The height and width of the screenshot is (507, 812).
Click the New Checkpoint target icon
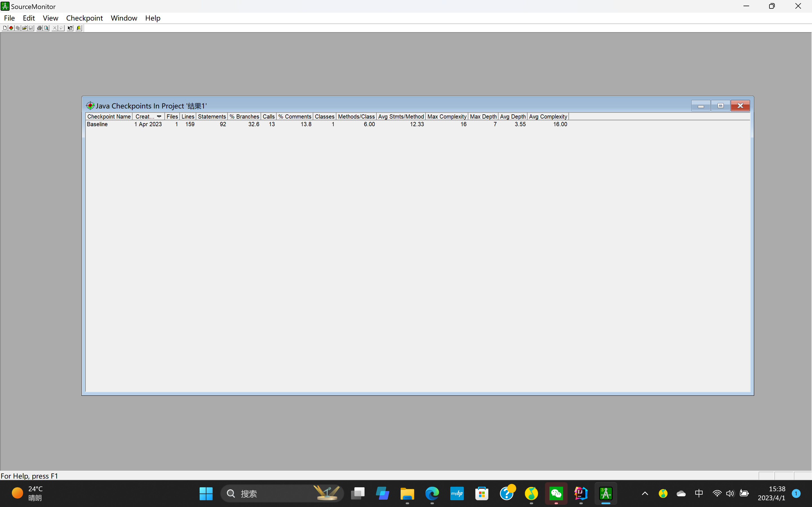click(11, 28)
